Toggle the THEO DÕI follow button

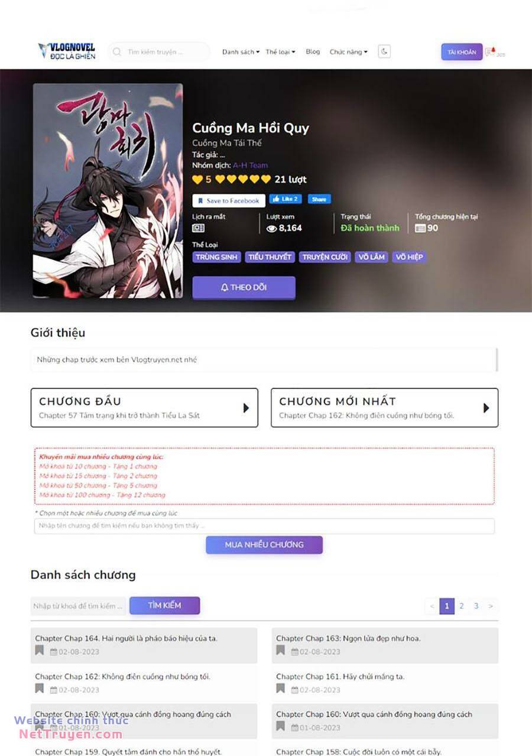click(x=244, y=287)
